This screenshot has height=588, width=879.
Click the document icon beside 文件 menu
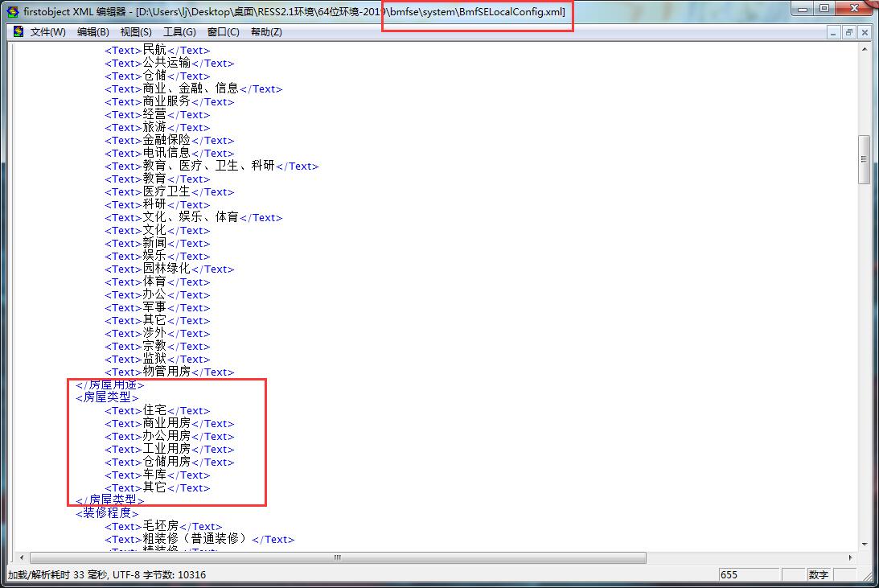pos(18,32)
